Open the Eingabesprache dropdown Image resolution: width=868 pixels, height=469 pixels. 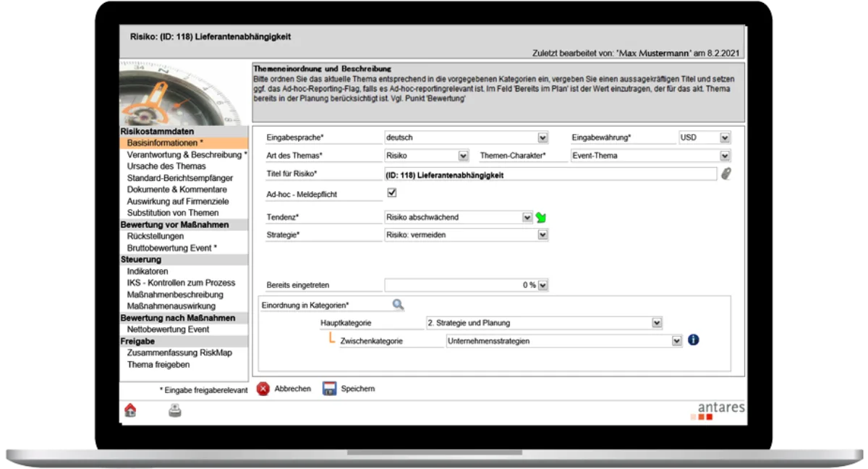541,137
